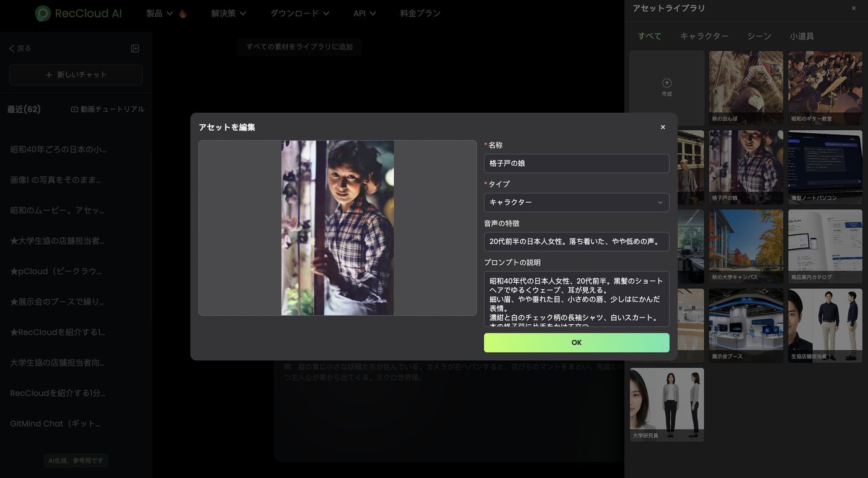
Task: Open the ダウンロード dropdown
Action: 300,13
